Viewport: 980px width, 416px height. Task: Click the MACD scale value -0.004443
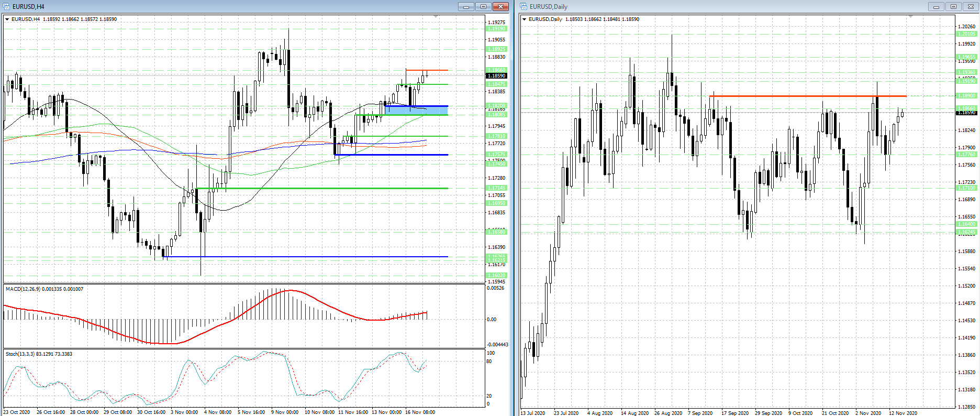497,345
